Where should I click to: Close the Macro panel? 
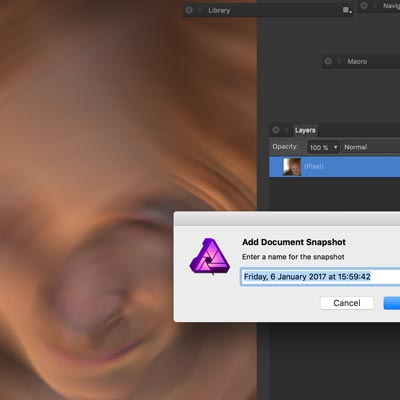328,61
